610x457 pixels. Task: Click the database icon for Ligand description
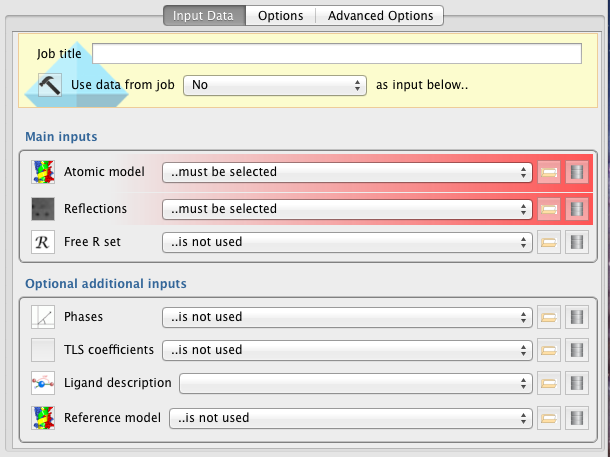pyautogui.click(x=576, y=383)
